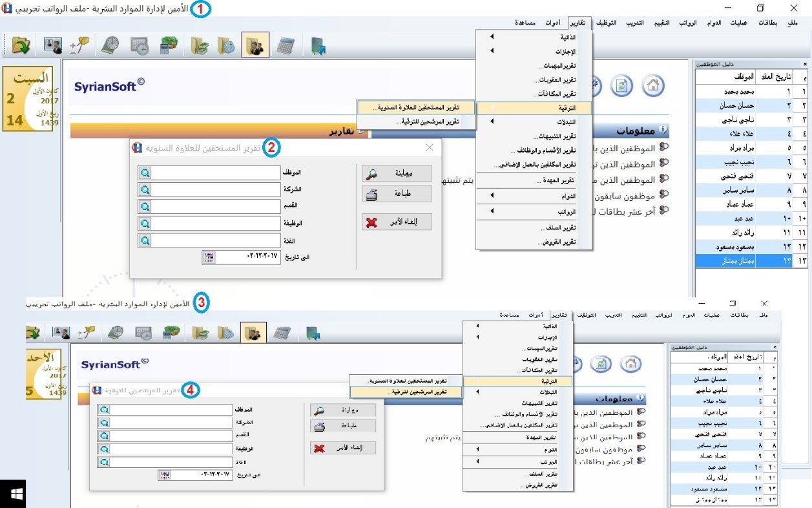The width and height of the screenshot is (812, 508).
Task: Search الفئة lookup icon in العلاوة السنوية dialog
Action: click(x=145, y=240)
